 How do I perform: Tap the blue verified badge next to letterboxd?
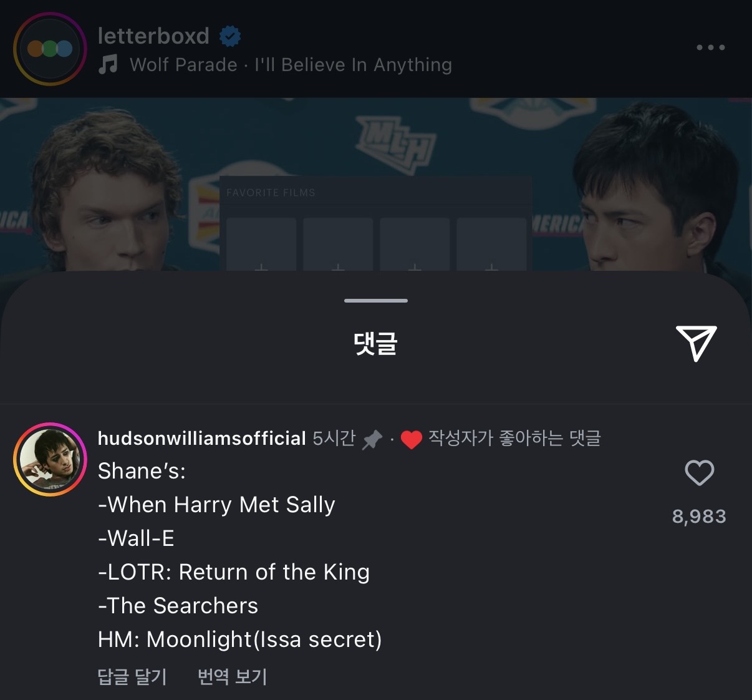pyautogui.click(x=230, y=37)
